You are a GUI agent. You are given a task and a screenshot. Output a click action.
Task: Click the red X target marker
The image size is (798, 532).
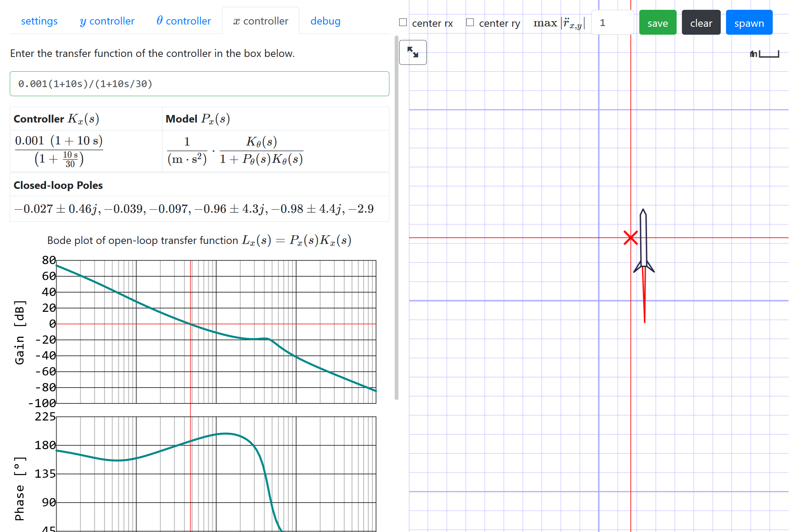pyautogui.click(x=631, y=238)
